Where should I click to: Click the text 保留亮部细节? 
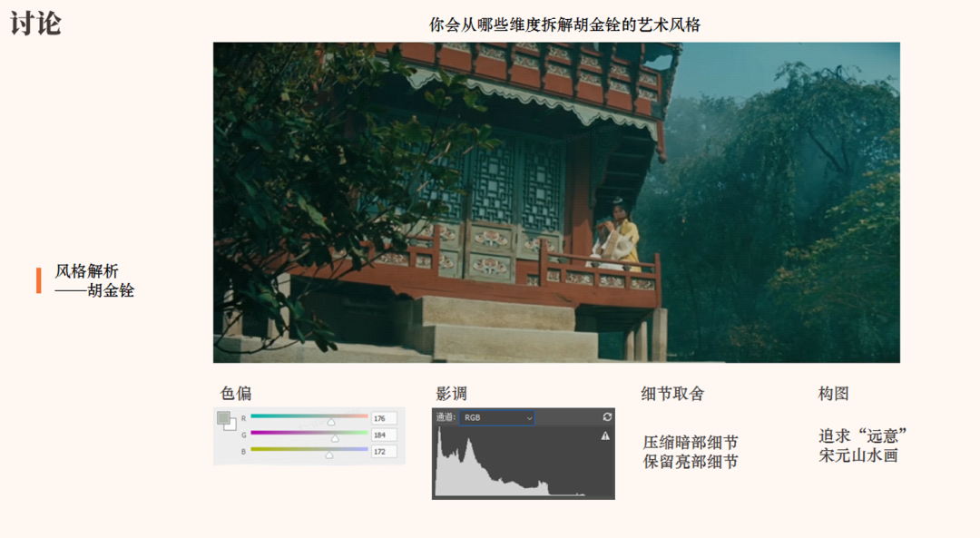tap(691, 462)
